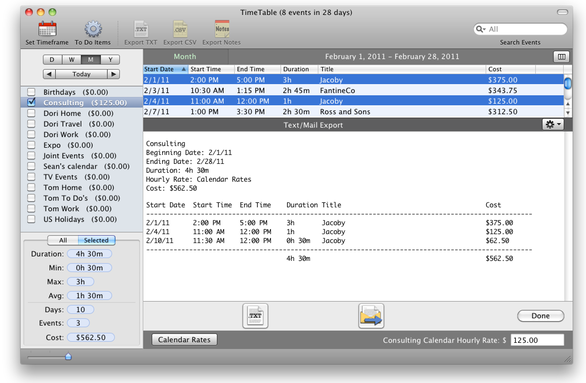Click the Search Events field
586x383 pixels.
pyautogui.click(x=520, y=29)
